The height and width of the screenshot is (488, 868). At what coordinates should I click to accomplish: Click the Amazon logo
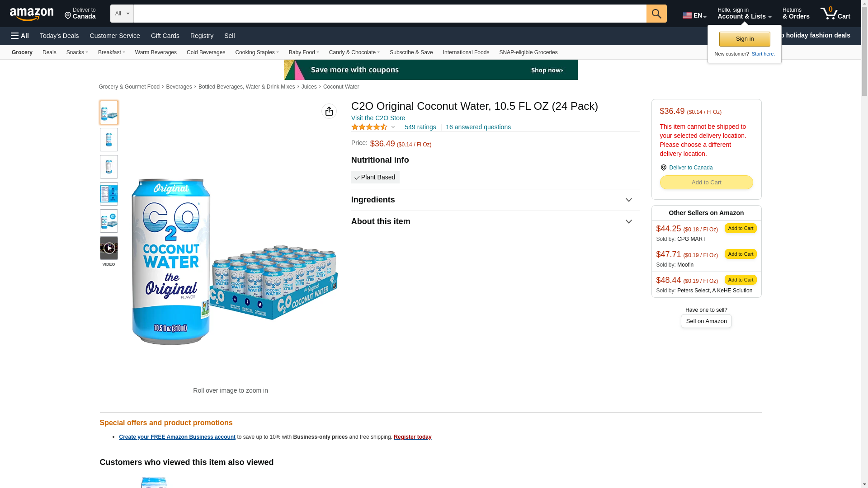(x=32, y=14)
